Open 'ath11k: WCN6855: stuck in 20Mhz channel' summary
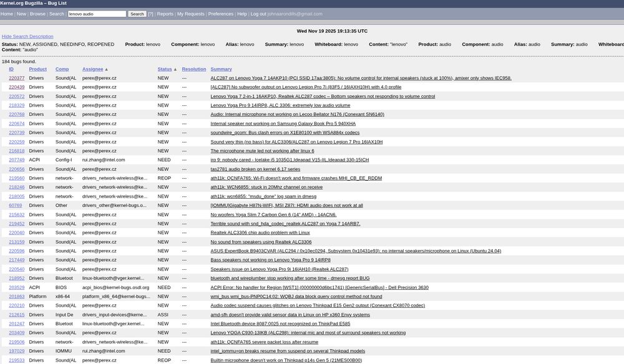 266,187
